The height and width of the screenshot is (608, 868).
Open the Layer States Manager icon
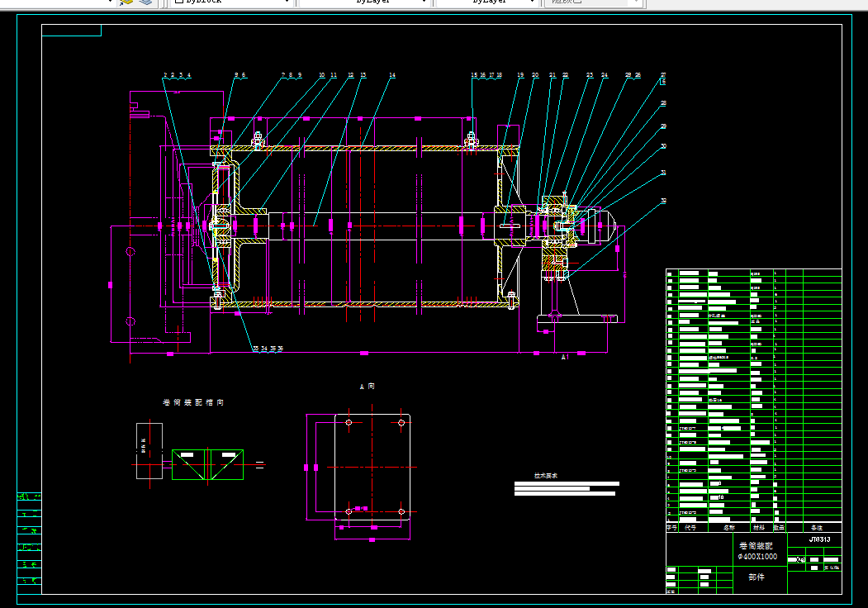tap(145, 2)
